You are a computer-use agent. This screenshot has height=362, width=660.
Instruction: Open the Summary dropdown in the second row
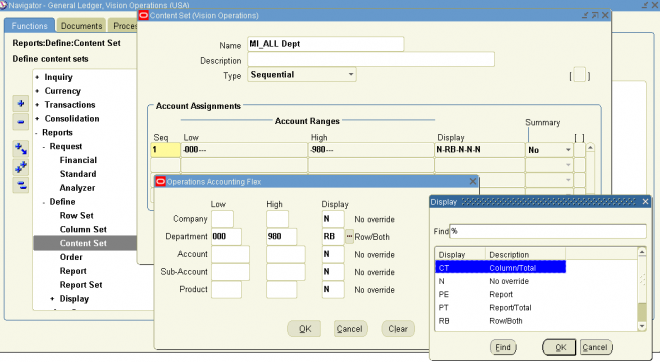(568, 165)
